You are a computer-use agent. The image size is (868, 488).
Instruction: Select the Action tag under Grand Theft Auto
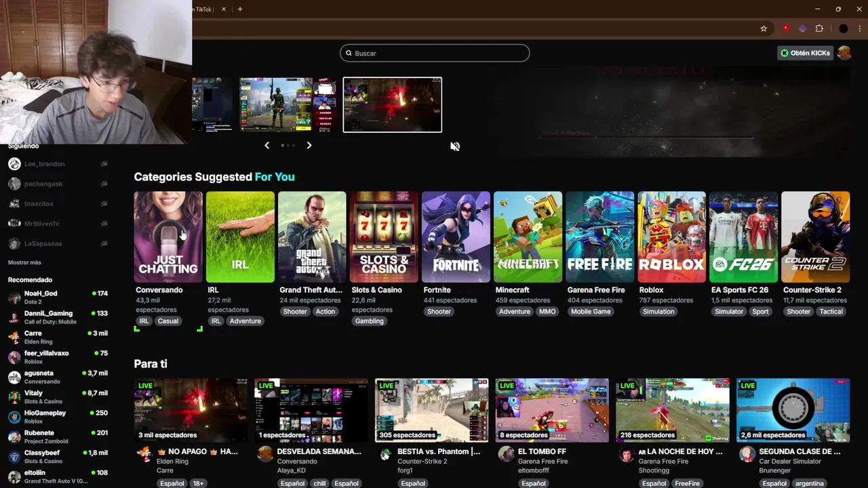(x=325, y=312)
